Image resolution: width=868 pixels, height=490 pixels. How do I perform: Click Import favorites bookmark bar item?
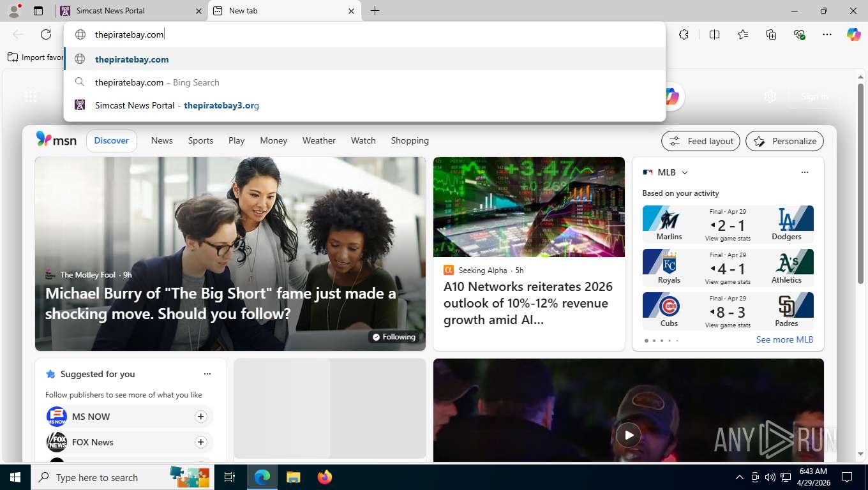(x=36, y=57)
